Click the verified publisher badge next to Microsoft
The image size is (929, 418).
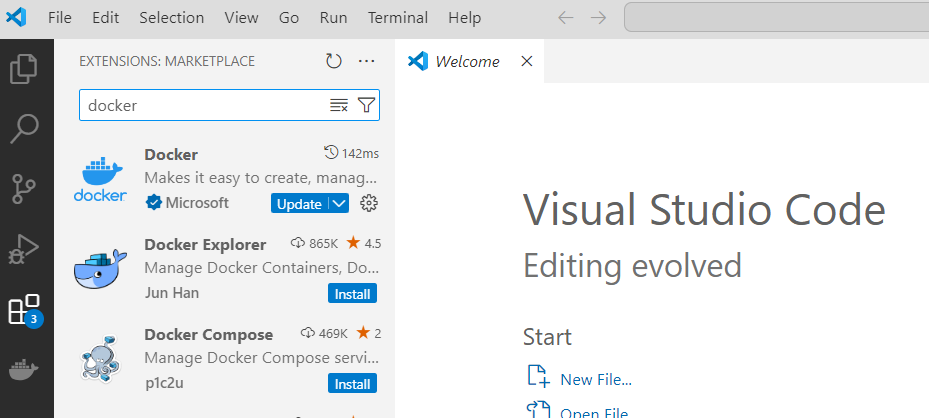click(153, 203)
